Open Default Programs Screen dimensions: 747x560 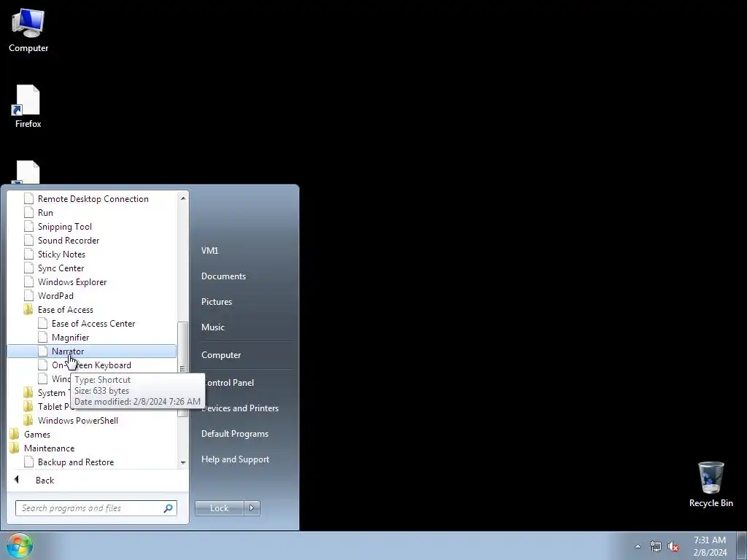click(x=234, y=434)
